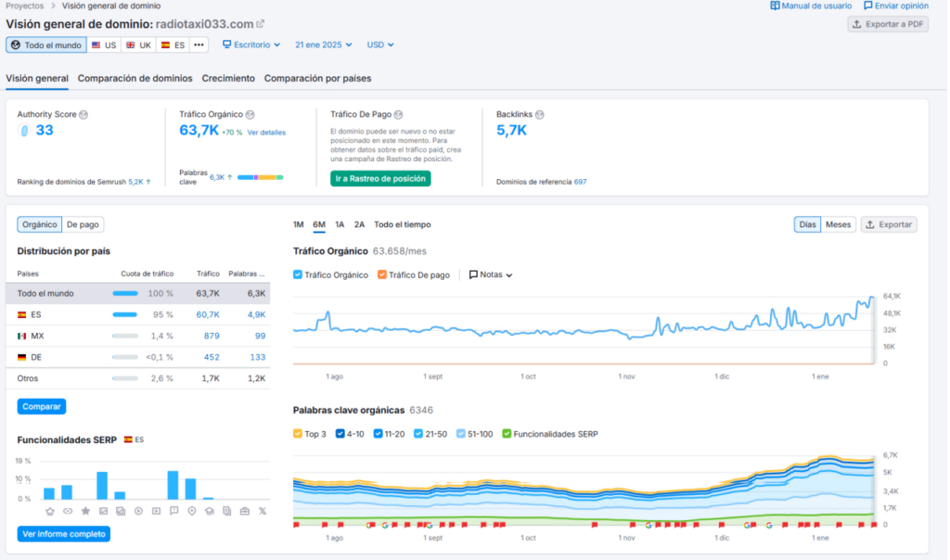Image resolution: width=950 pixels, height=560 pixels.
Task: Click the keyword distribution color bar
Action: [x=260, y=177]
